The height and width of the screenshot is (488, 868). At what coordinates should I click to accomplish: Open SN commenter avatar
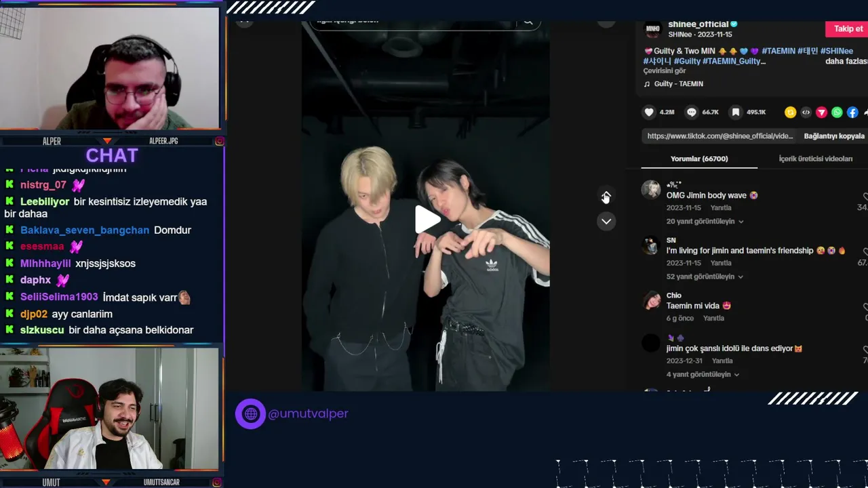651,245
